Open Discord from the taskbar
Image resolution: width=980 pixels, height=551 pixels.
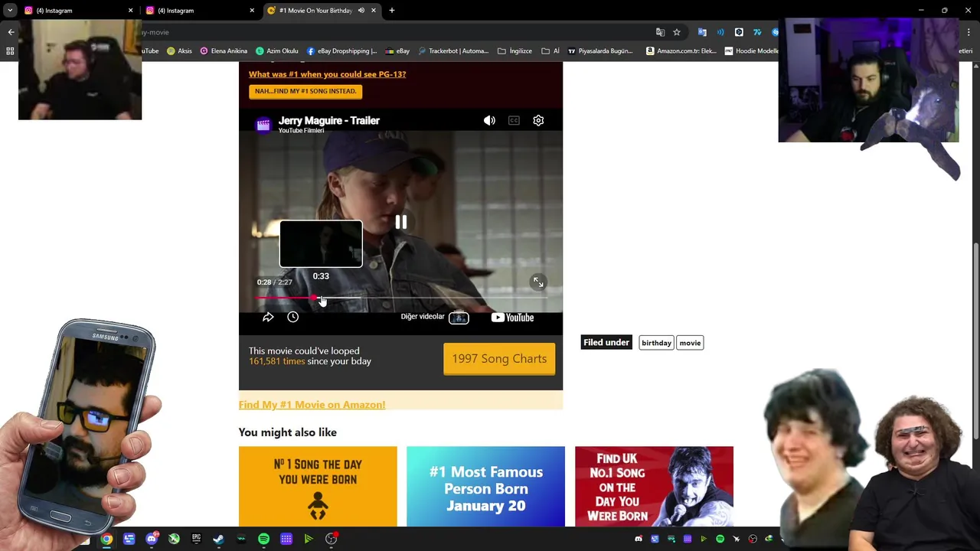click(152, 539)
